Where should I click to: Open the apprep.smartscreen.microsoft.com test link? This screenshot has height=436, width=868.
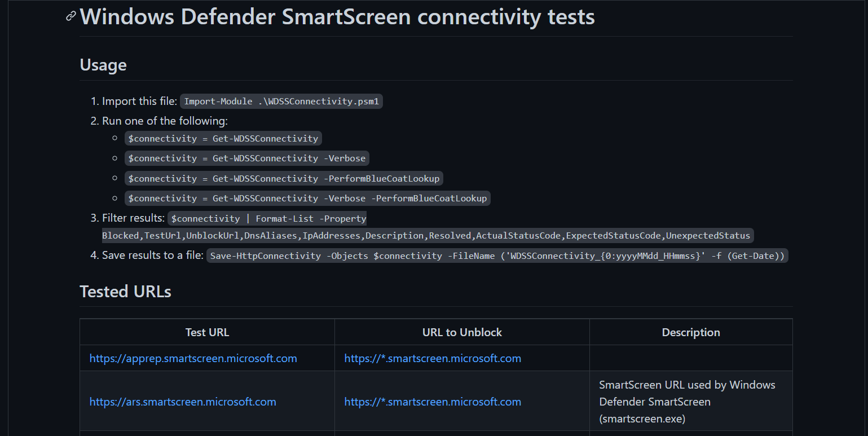pos(193,358)
